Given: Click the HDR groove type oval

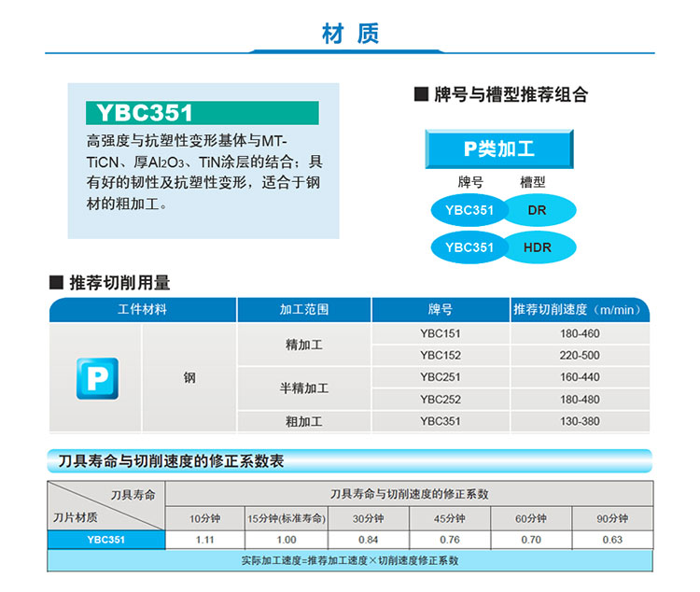Looking at the screenshot, I should tap(539, 247).
